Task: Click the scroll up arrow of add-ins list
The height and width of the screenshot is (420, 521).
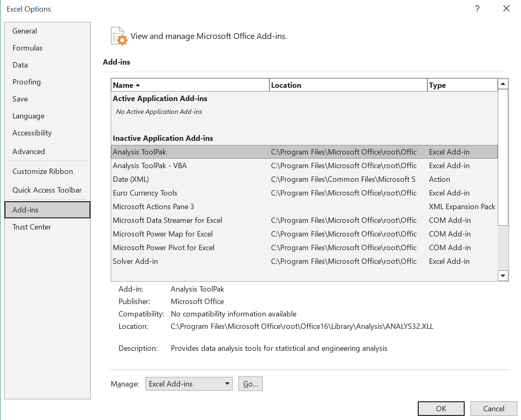Action: point(503,84)
